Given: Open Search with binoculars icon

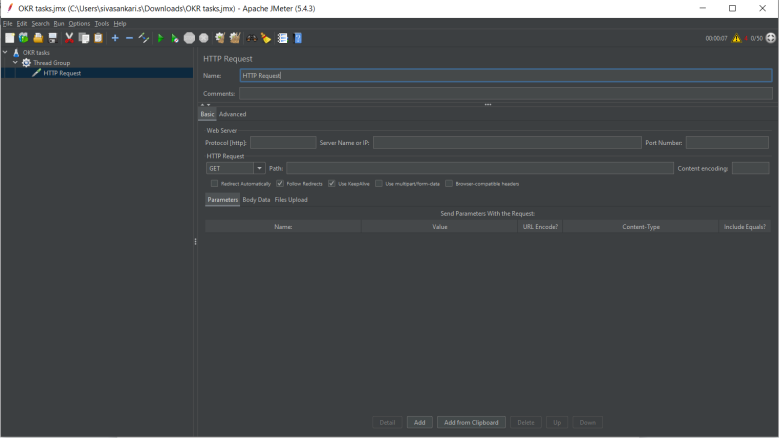Looking at the screenshot, I should click(x=252, y=38).
